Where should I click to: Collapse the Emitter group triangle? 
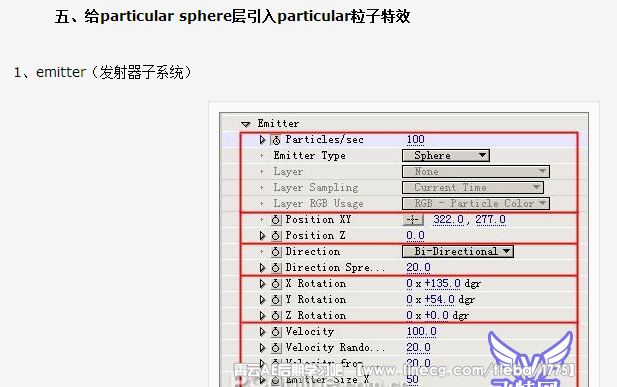[246, 124]
